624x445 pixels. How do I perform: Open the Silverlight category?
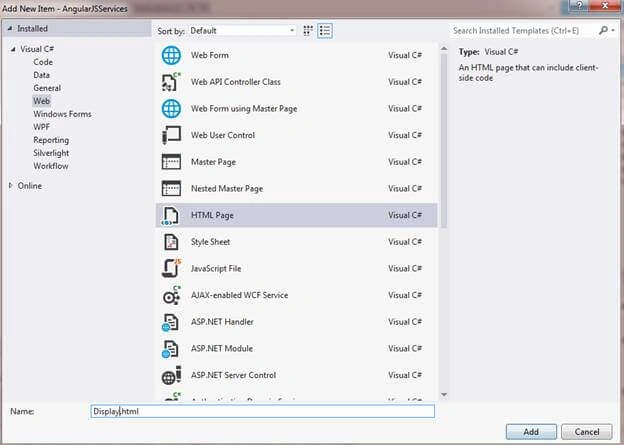51,153
